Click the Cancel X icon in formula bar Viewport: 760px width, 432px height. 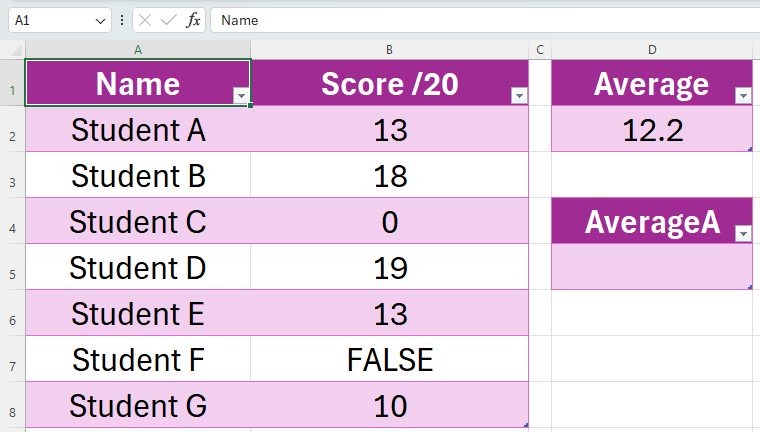coord(146,20)
